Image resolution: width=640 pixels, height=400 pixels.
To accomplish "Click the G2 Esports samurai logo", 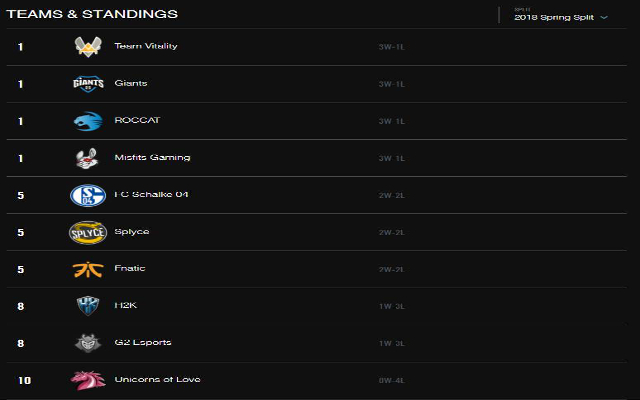I will pos(88,343).
